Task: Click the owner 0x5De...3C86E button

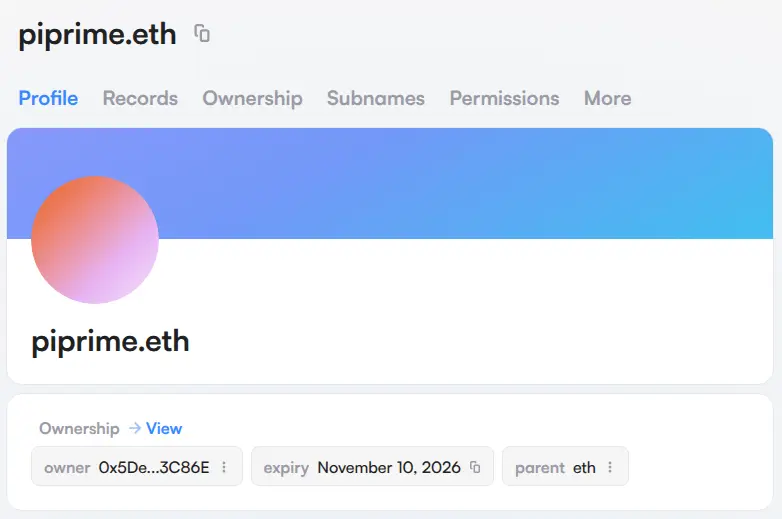Action: pyautogui.click(x=135, y=467)
